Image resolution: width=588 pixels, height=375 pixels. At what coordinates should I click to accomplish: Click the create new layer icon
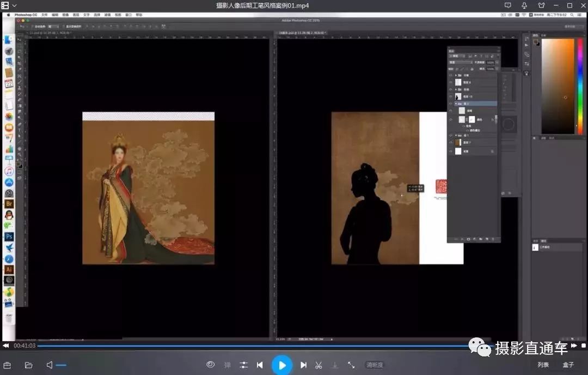487,239
